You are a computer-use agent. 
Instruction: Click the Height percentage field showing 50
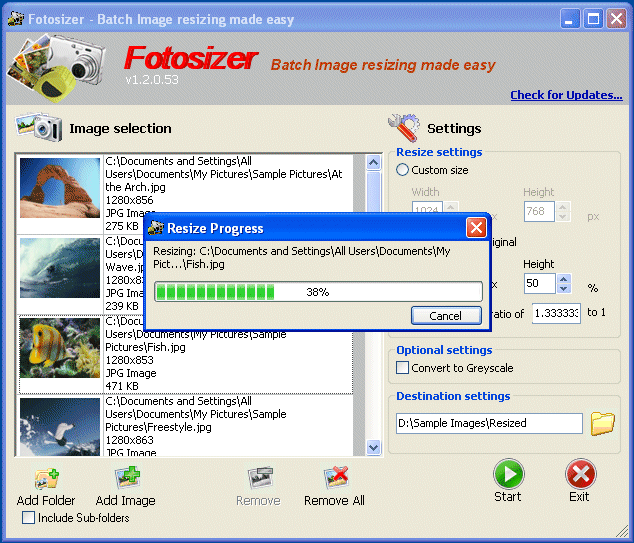540,283
